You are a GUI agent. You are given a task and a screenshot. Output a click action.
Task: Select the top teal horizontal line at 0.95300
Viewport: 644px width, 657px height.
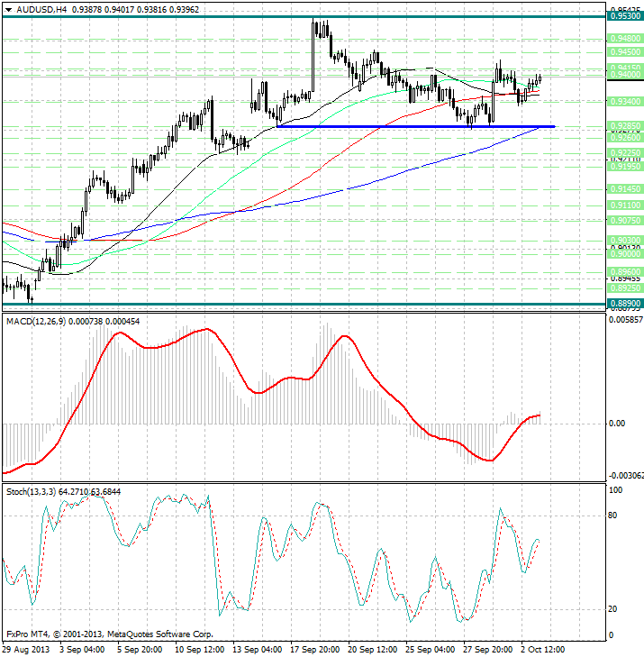[304, 16]
